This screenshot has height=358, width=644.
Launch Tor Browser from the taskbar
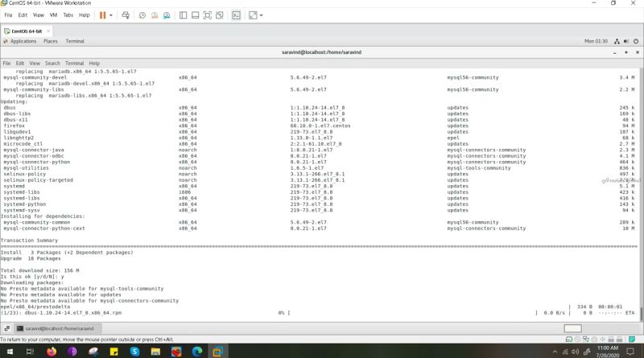[72, 352]
